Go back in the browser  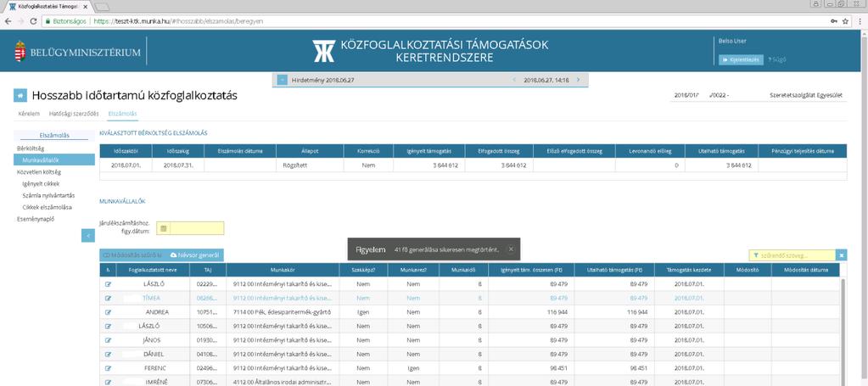click(8, 21)
